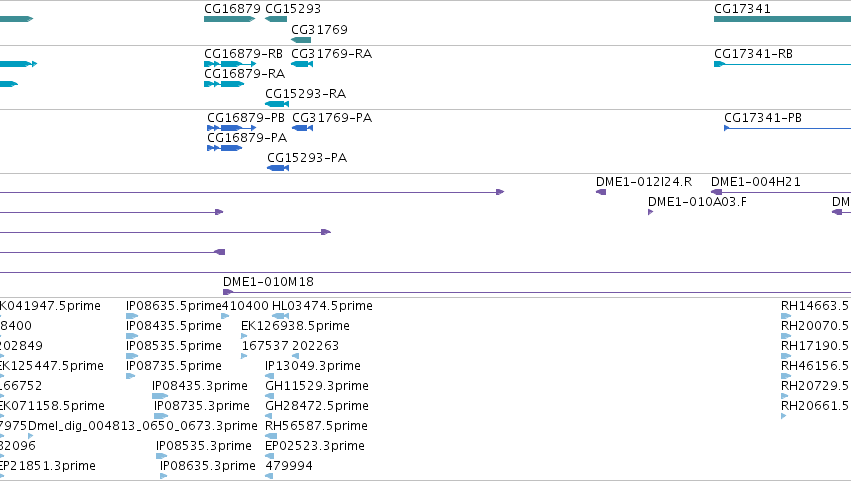Select transcript CG16879-RA
The image size is (851, 481).
(x=224, y=84)
